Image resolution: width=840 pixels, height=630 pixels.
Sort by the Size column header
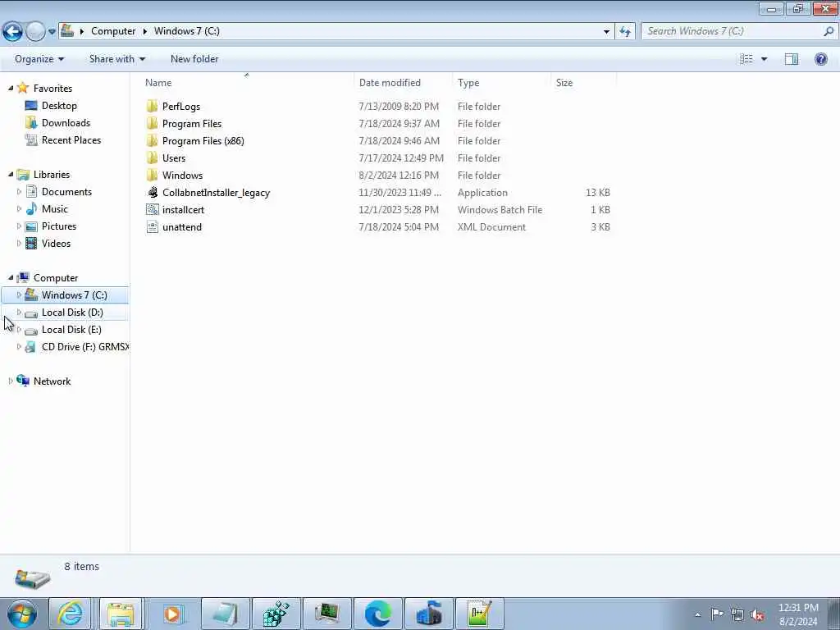point(564,83)
